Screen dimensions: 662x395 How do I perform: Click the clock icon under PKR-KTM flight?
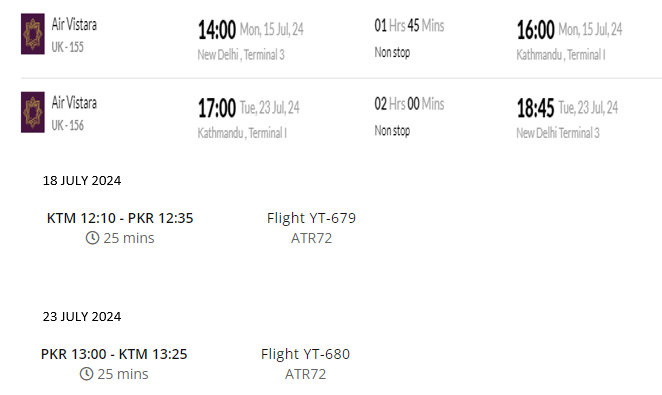click(x=87, y=374)
